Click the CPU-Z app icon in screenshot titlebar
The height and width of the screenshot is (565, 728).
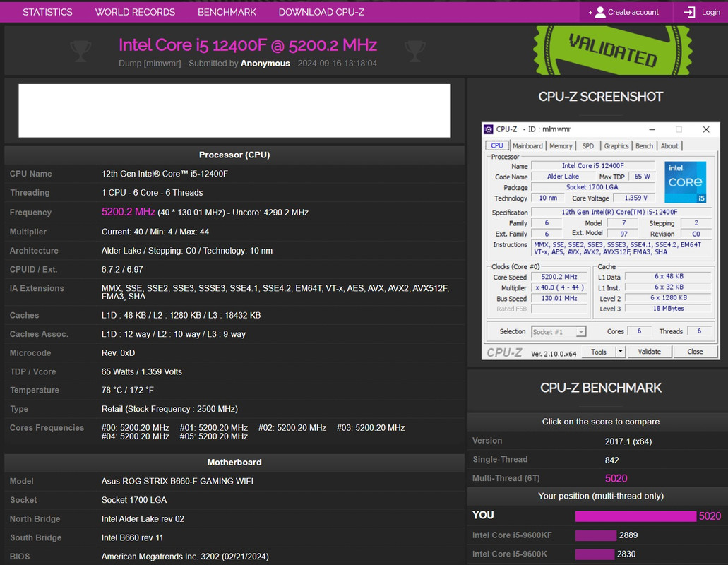pos(489,129)
